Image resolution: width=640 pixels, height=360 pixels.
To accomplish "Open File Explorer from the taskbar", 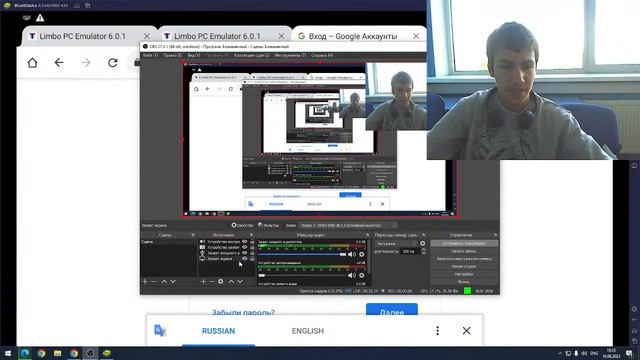I will point(58,353).
